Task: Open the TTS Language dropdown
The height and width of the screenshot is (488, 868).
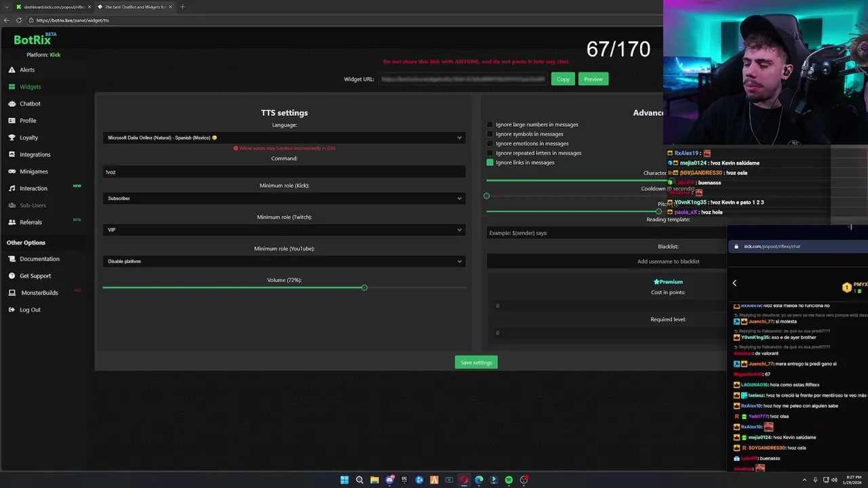Action: (284, 138)
